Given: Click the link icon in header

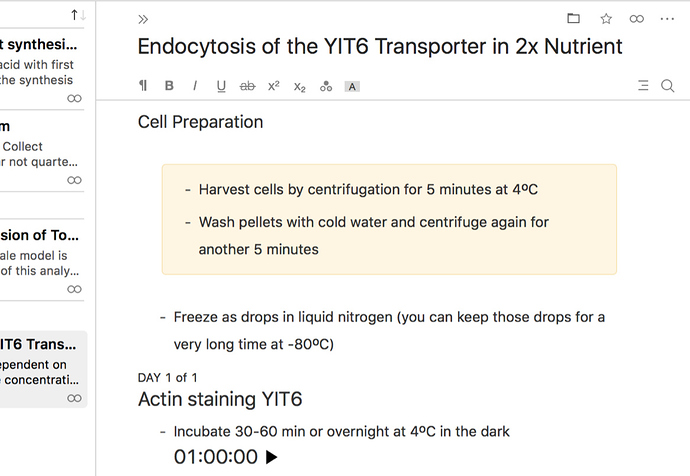Looking at the screenshot, I should pyautogui.click(x=637, y=19).
